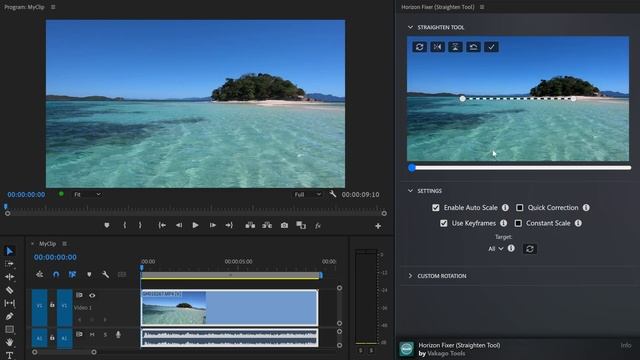The image size is (640, 360).
Task: Click the rotate/undo icon in Straighten preview
Action: pyautogui.click(x=473, y=47)
